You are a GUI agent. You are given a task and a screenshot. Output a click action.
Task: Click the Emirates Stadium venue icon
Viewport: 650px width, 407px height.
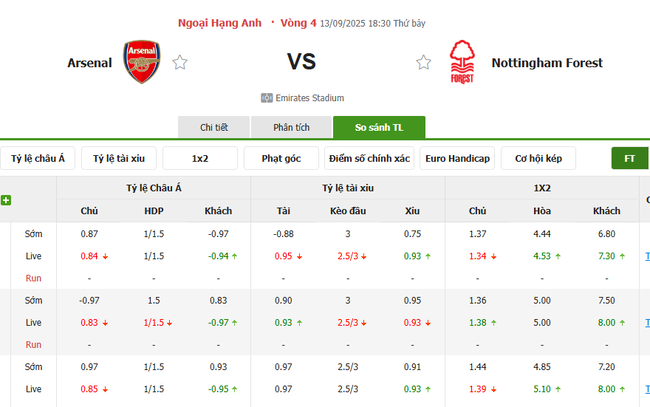tap(267, 98)
